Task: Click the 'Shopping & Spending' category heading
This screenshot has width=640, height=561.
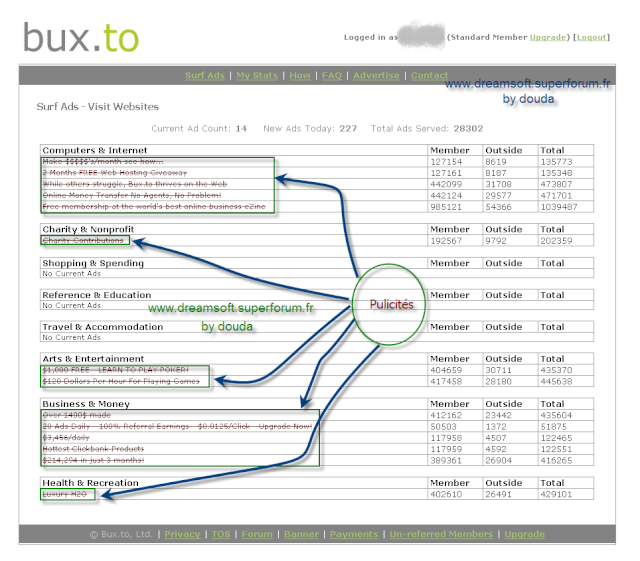Action: pos(93,263)
